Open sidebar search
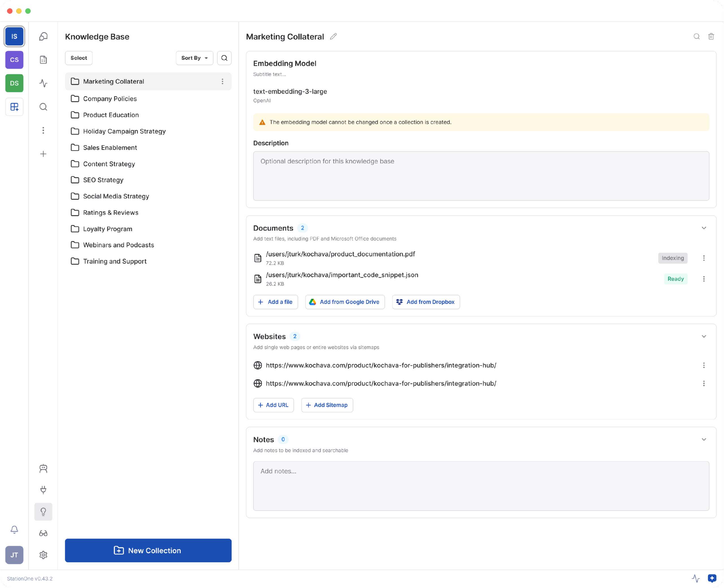 (43, 107)
